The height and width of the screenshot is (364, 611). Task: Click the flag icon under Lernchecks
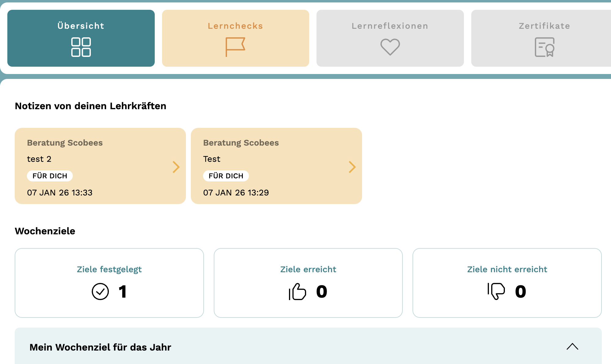235,47
